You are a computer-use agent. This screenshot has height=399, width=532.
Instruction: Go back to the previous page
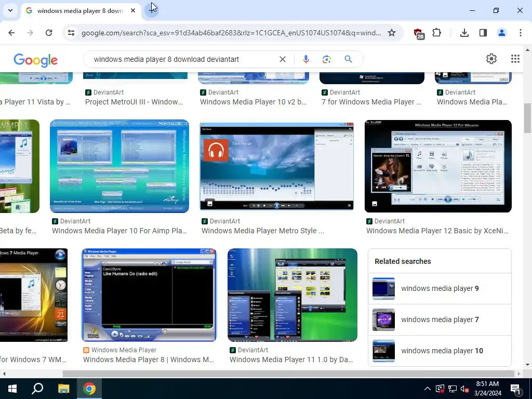(11, 33)
